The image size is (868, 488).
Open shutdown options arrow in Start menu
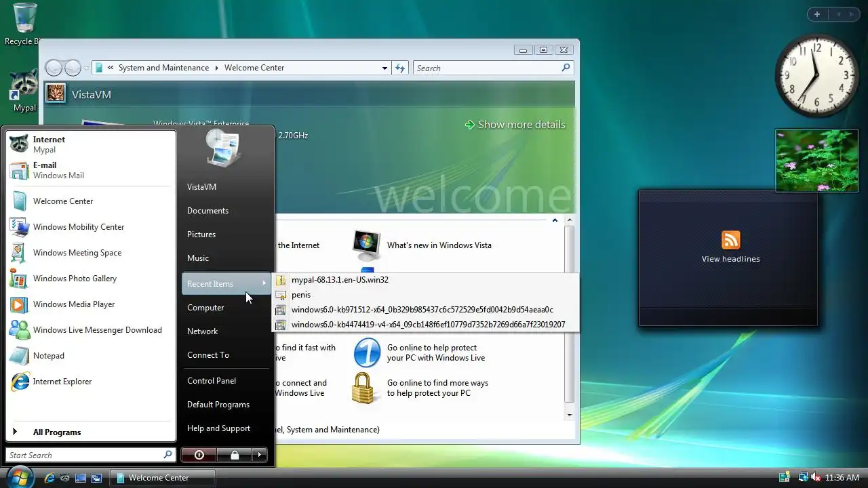(260, 455)
